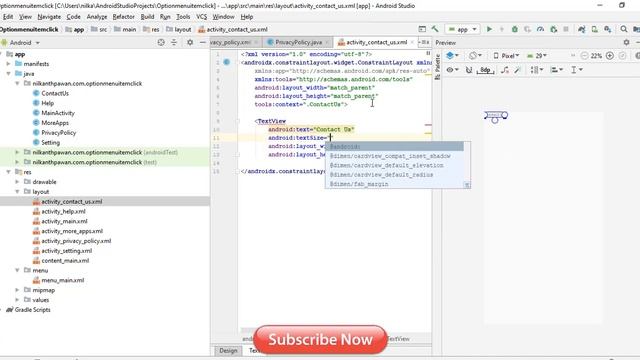Click the Make Project hammer icon

tap(435, 29)
